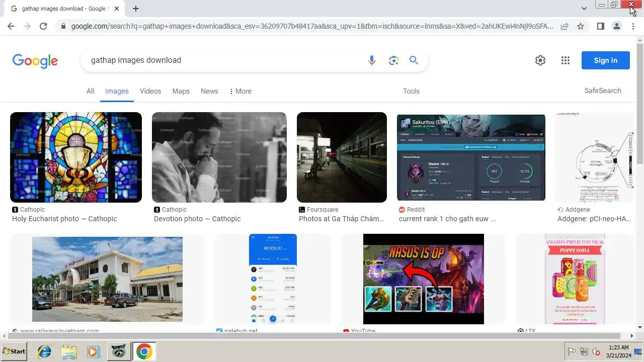Open the Tools options

point(411,91)
